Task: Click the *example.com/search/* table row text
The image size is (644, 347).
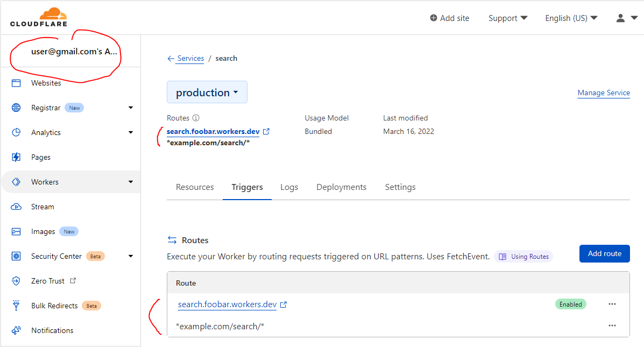Action: pyautogui.click(x=220, y=327)
